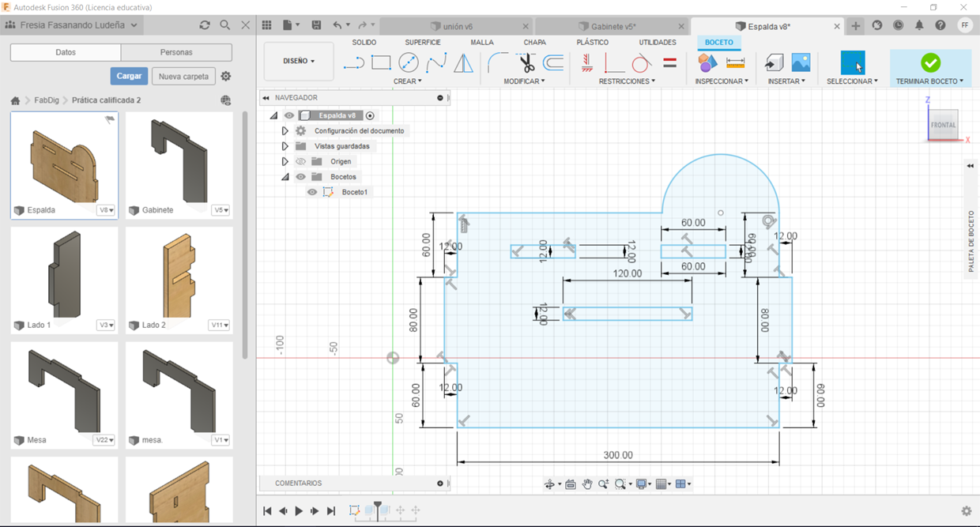Click the Insert image icon
This screenshot has height=527, width=980.
pos(801,63)
